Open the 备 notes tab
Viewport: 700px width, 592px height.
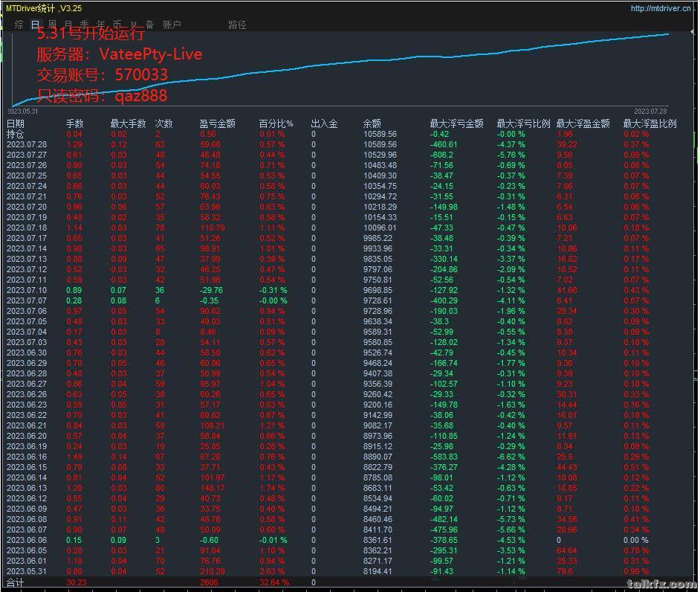[x=149, y=25]
